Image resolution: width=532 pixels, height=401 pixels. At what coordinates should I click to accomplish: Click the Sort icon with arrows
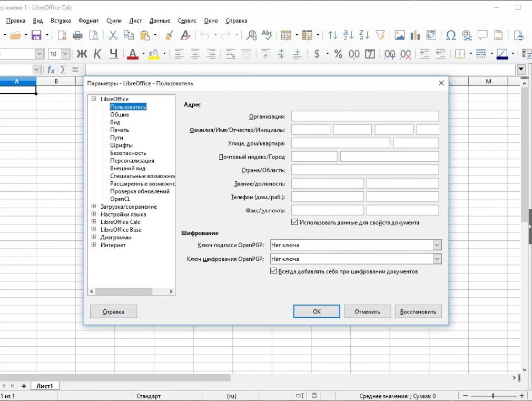(333, 35)
